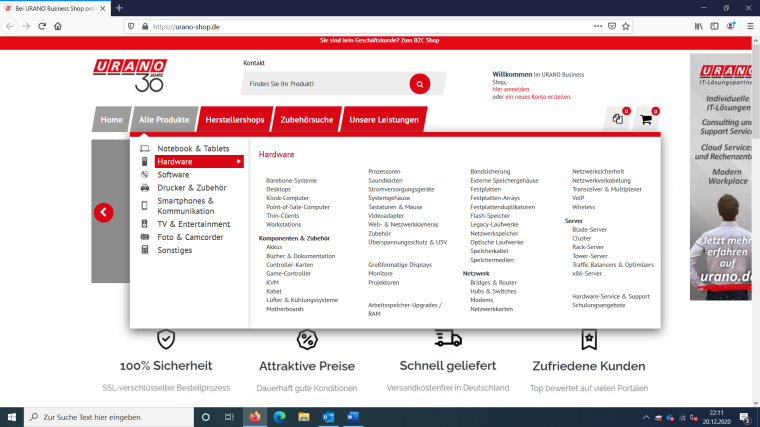760x427 pixels.
Task: Go to browser home page icon
Action: [x=59, y=26]
